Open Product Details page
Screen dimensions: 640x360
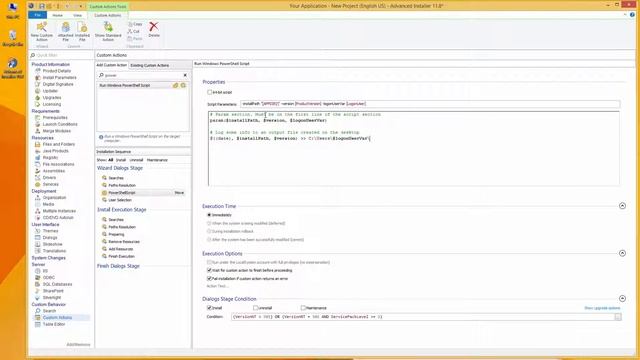coord(57,71)
